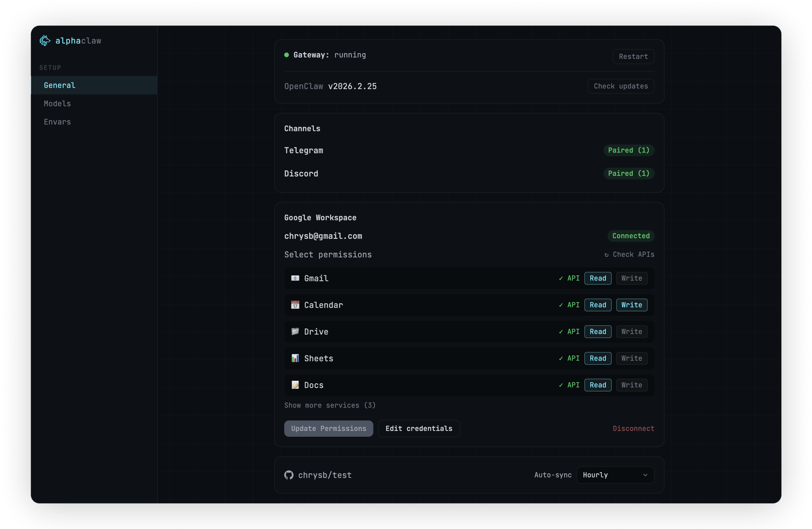812x529 pixels.
Task: Disable Calendar Write permission
Action: [632, 305]
